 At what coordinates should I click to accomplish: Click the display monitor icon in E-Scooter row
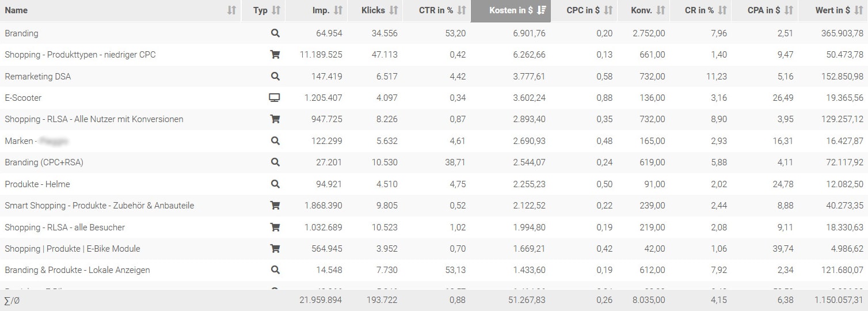coord(275,98)
